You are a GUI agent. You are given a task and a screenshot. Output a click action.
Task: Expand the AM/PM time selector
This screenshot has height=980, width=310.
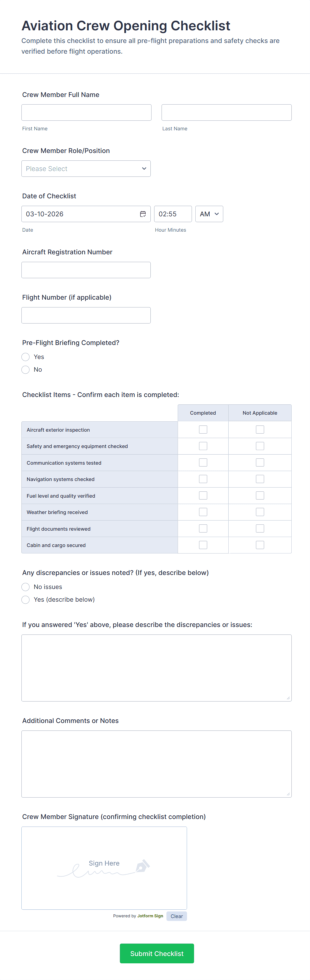(209, 214)
